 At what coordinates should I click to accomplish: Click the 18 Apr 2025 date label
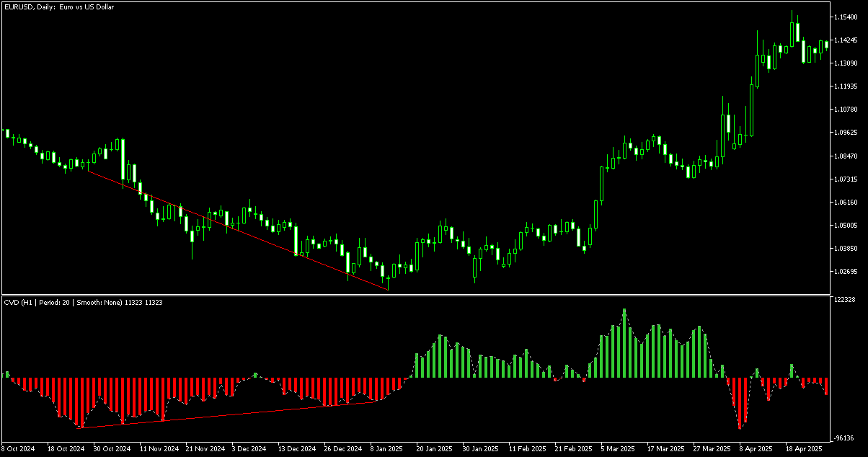802,448
